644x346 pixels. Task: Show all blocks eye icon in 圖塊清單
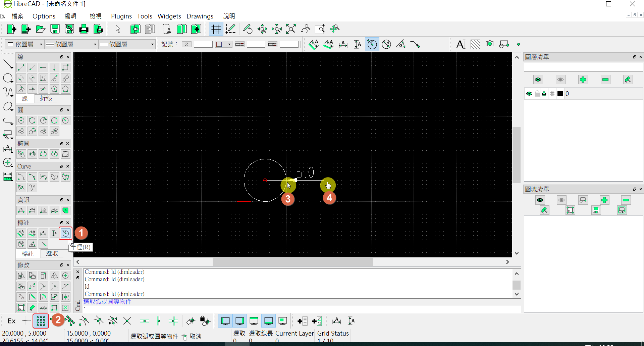(x=540, y=200)
